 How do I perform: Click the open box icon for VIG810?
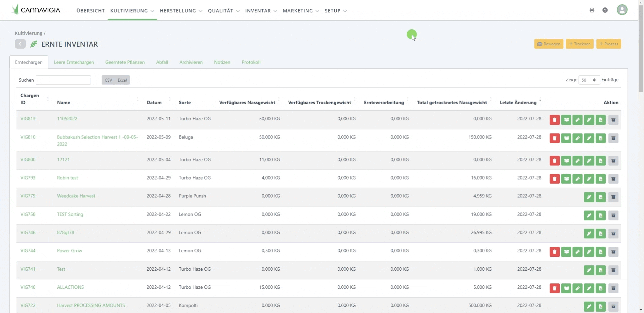click(566, 138)
